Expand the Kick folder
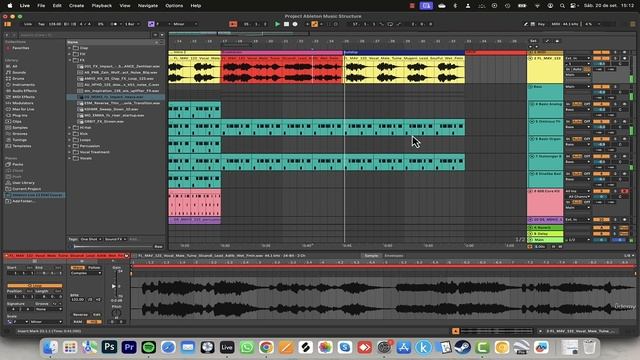Image resolution: width=640 pixels, height=360 pixels. (70, 133)
